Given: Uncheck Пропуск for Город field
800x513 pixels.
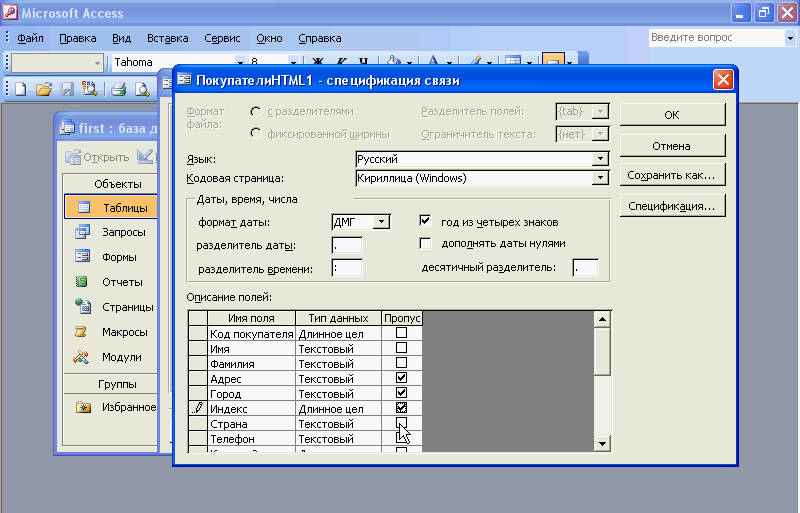Looking at the screenshot, I should (402, 393).
